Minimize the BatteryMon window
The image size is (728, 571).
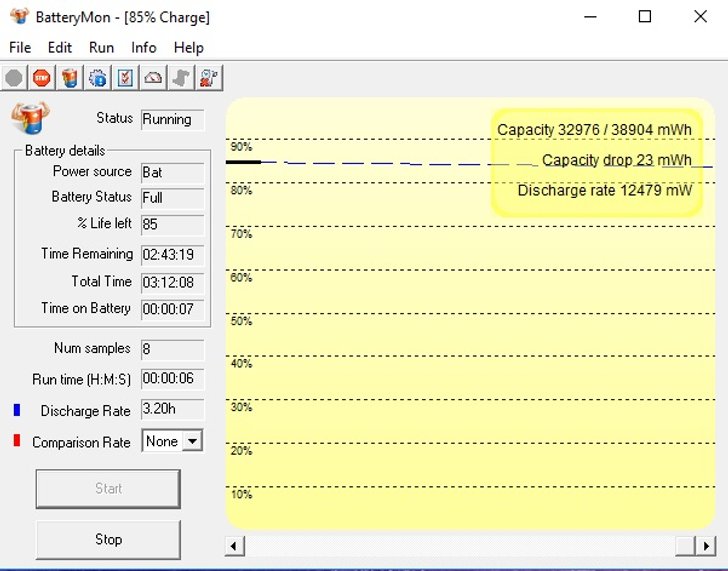[590, 17]
